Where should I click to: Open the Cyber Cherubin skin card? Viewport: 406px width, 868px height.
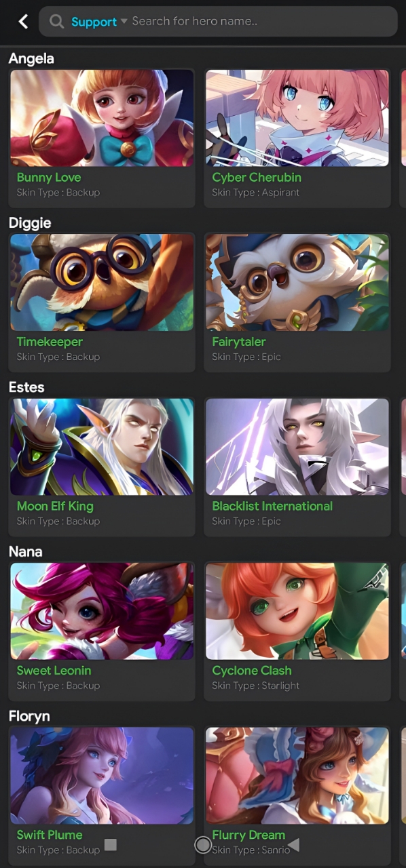tap(297, 137)
